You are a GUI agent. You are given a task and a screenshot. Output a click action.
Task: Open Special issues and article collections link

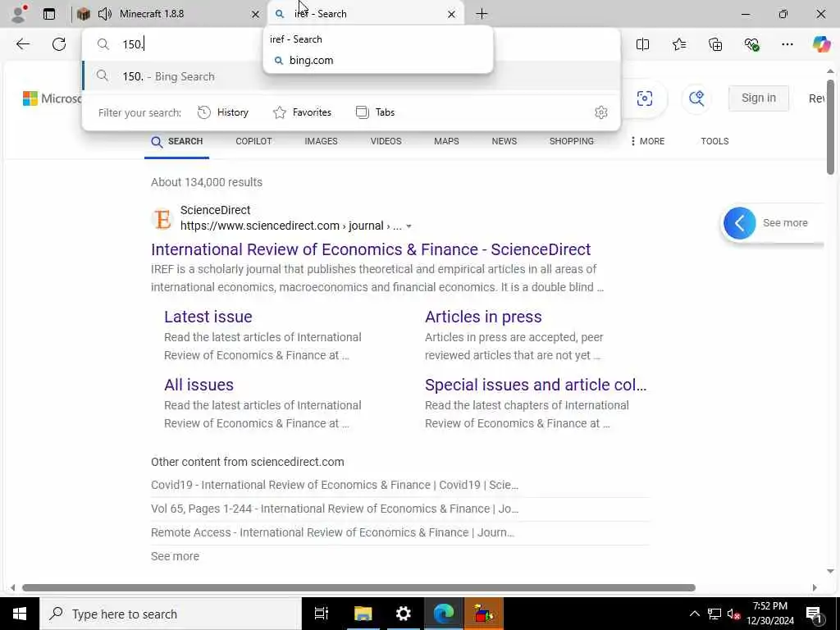point(536,385)
